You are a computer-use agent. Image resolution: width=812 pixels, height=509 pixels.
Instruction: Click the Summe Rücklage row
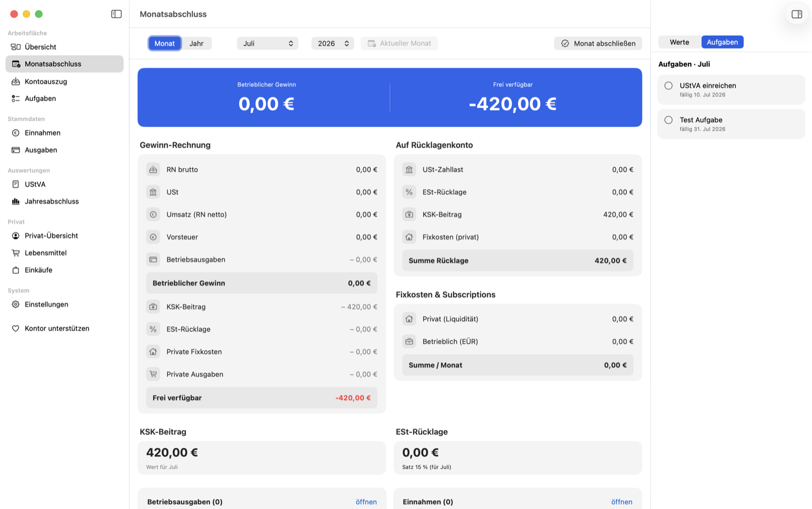[518, 261]
